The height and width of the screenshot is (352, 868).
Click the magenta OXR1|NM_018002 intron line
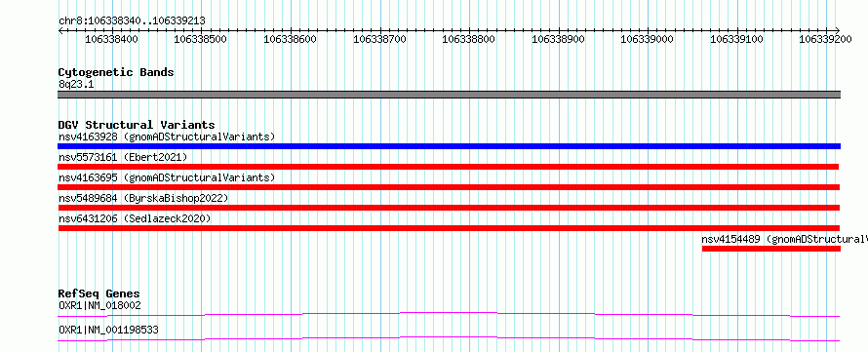(449, 314)
